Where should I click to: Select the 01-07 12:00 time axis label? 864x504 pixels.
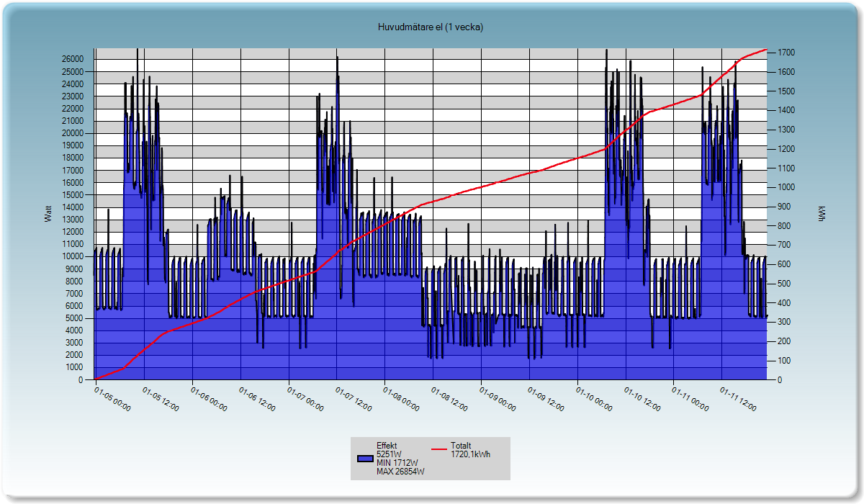pyautogui.click(x=353, y=398)
